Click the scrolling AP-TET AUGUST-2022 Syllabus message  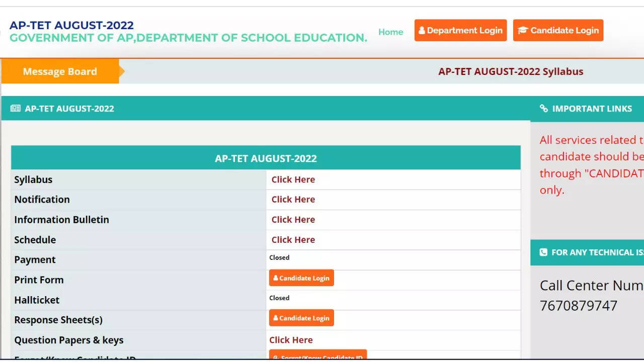point(511,71)
